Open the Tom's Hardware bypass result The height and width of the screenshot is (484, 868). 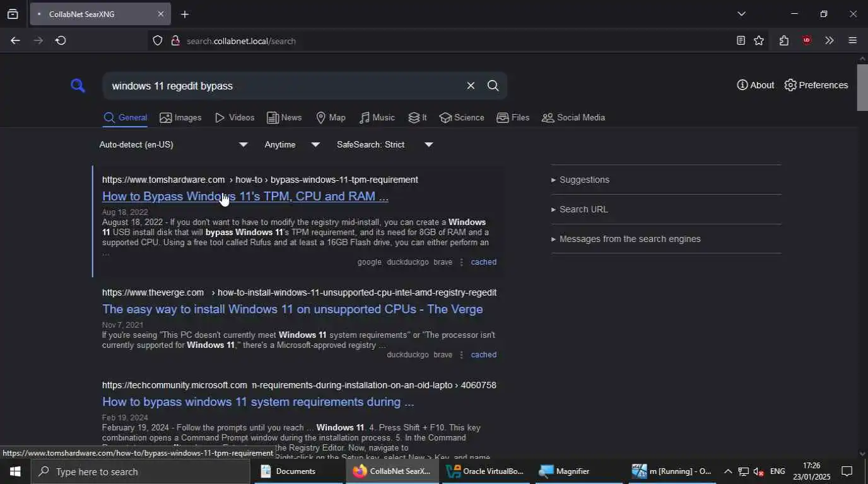point(245,197)
